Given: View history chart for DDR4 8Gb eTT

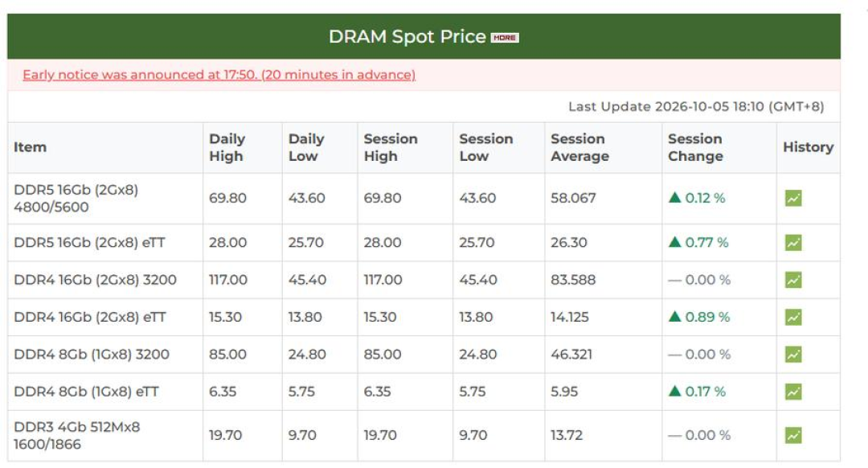Looking at the screenshot, I should pos(792,392).
